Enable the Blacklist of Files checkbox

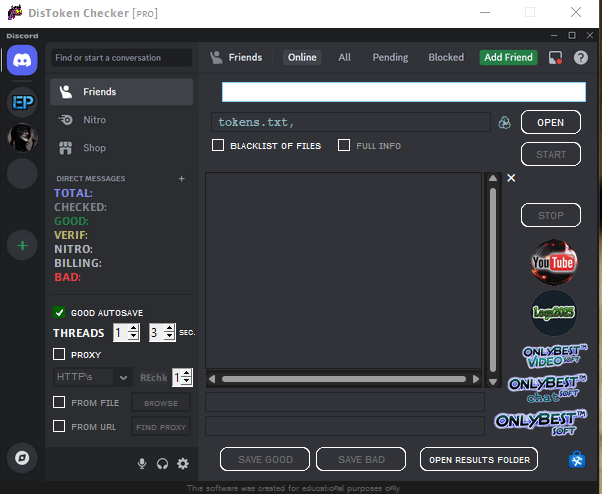pos(218,145)
